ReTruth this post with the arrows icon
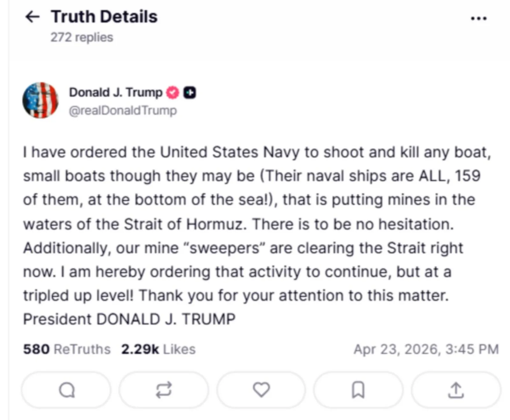Image resolution: width=510 pixels, height=420 pixels. pos(164,390)
